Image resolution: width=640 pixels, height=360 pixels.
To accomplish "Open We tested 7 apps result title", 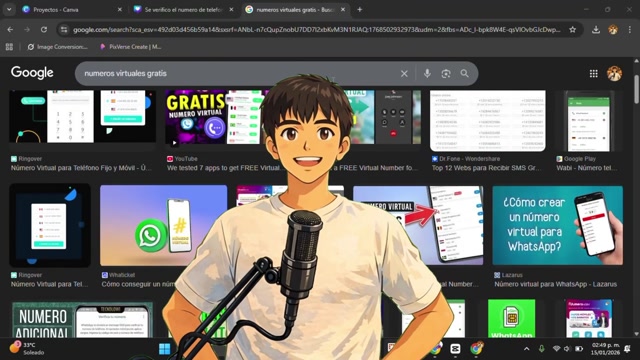I will pos(223,168).
